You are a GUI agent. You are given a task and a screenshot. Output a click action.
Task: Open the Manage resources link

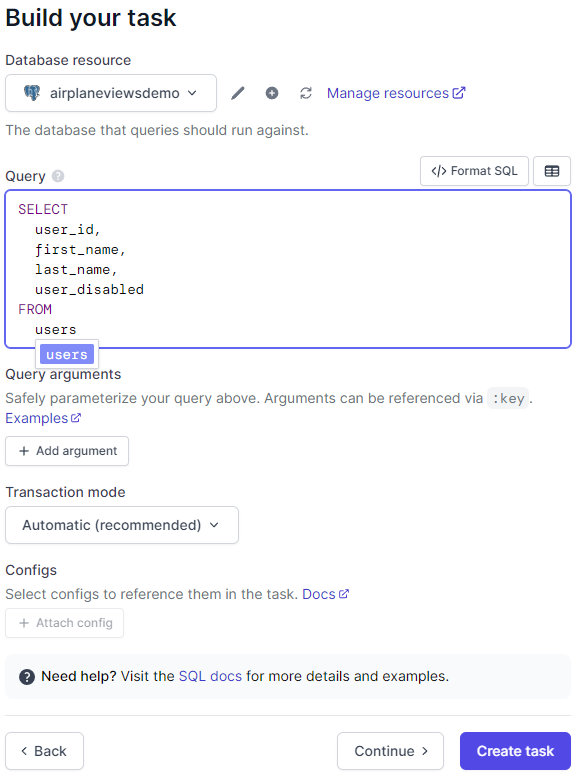(396, 93)
